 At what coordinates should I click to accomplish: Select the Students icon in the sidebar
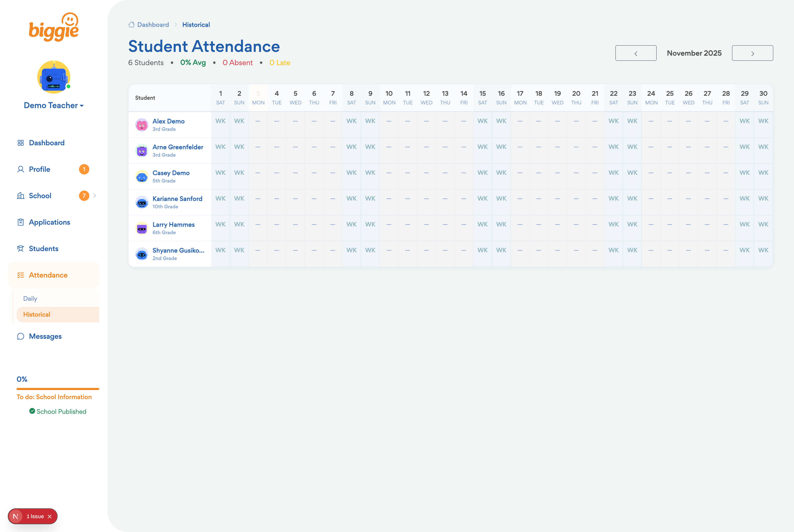(20, 248)
